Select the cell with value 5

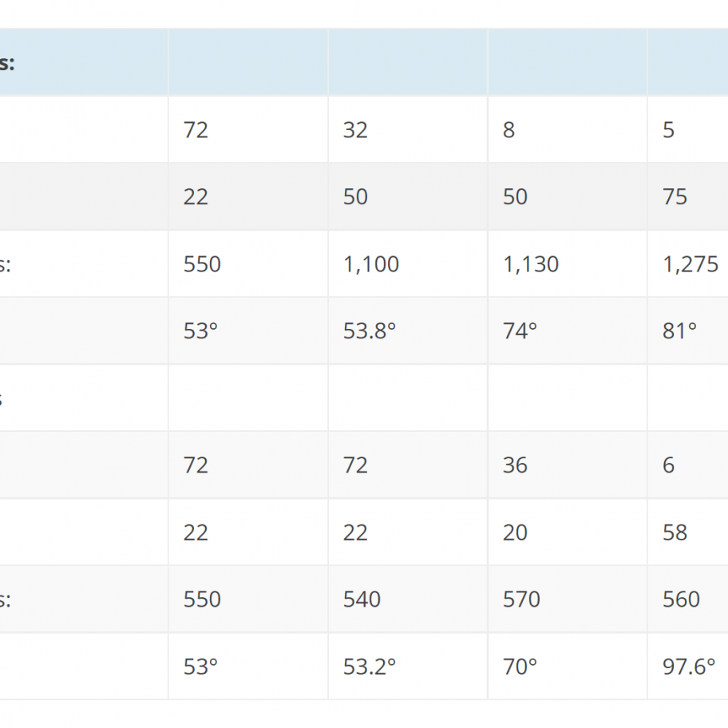point(688,129)
